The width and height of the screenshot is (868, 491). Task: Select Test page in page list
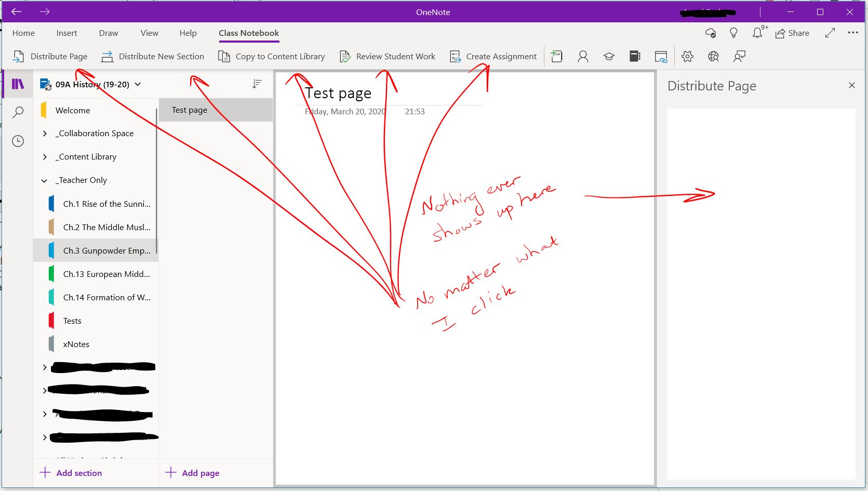(x=216, y=110)
